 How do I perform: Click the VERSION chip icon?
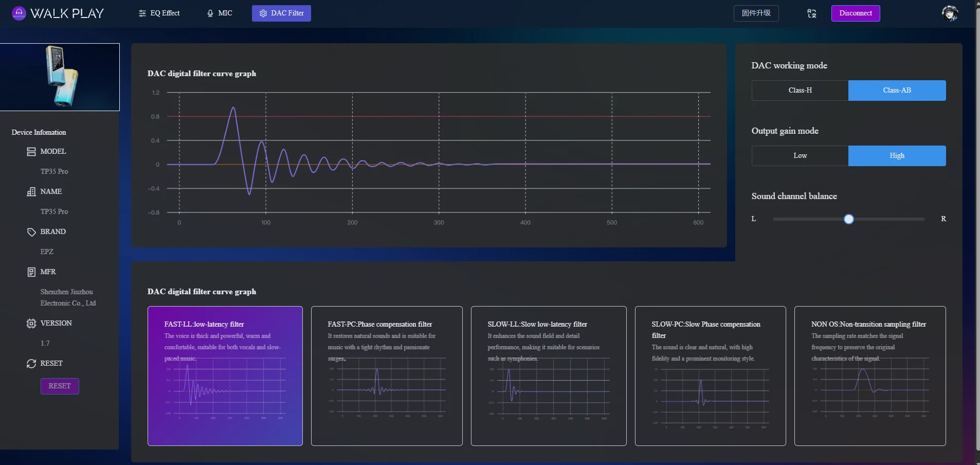pyautogui.click(x=31, y=324)
